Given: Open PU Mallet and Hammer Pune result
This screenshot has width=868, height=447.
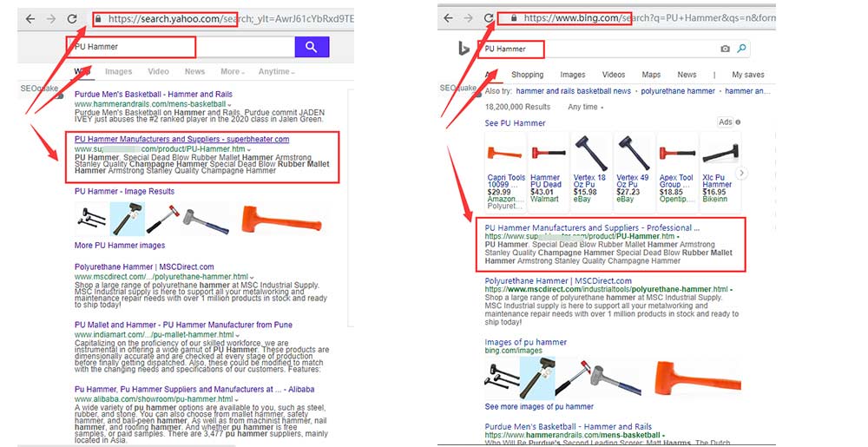Looking at the screenshot, I should [183, 325].
